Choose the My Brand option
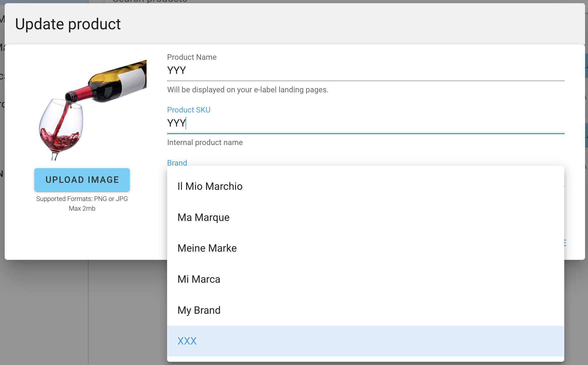Image resolution: width=588 pixels, height=365 pixels. click(366, 310)
